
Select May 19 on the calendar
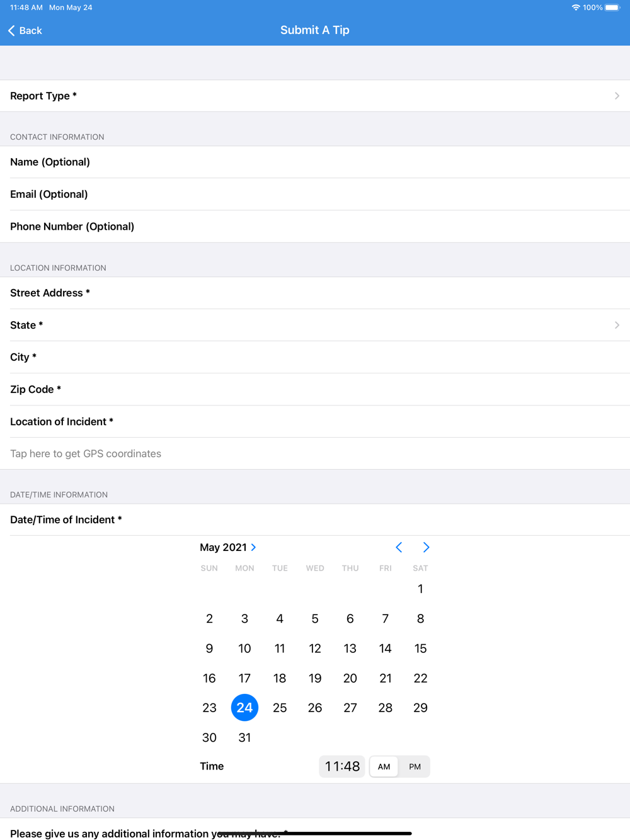coord(315,678)
